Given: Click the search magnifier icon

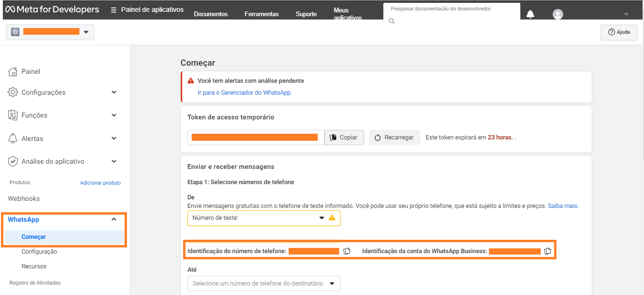Looking at the screenshot, I should (391, 21).
